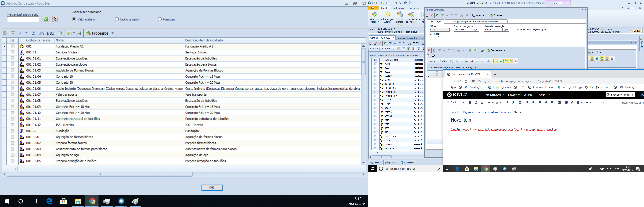
Task: Click Bold in the TDN editor toolbar
Action: click(470, 103)
